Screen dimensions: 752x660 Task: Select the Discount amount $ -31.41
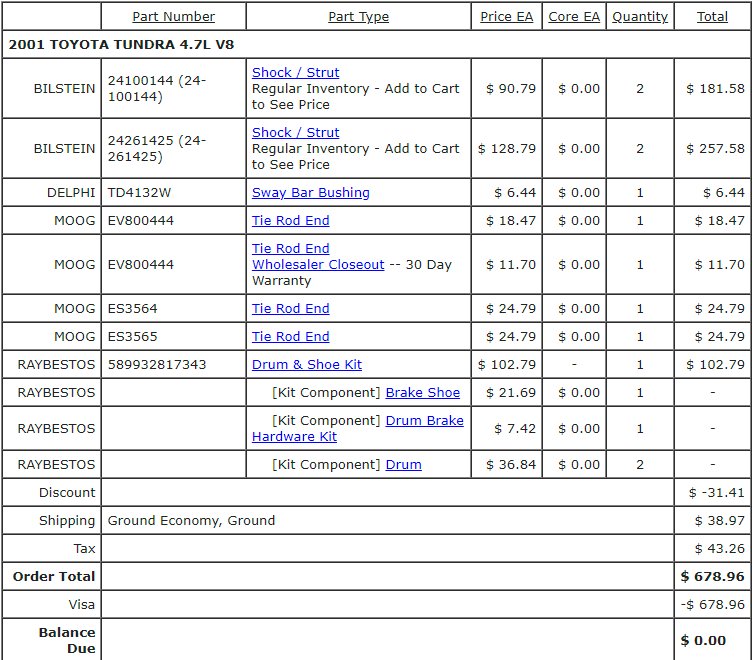pos(717,492)
